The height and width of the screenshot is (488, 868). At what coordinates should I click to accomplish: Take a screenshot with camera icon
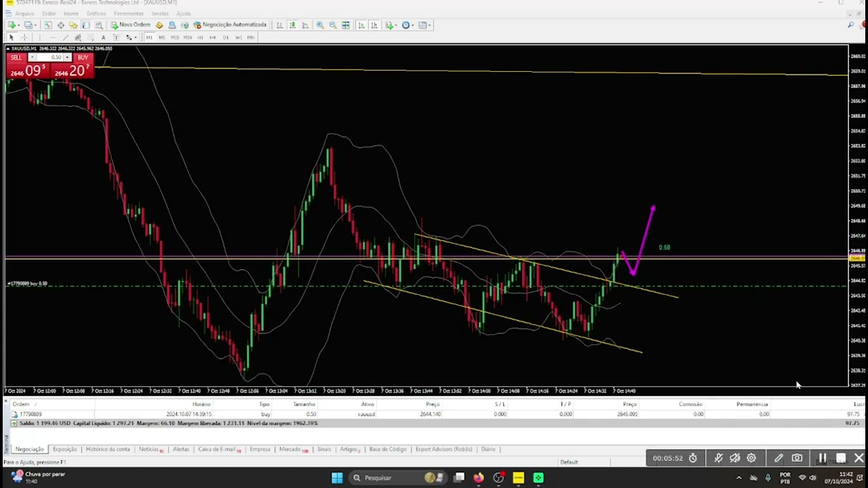(x=797, y=458)
